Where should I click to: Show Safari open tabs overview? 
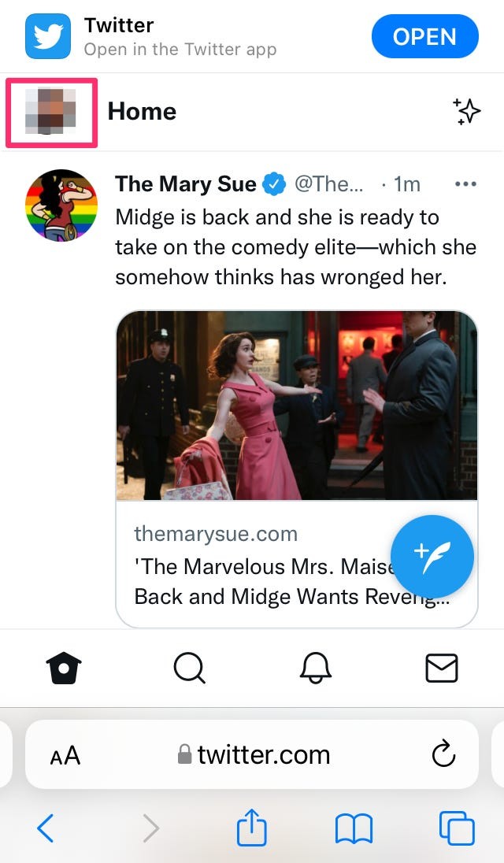pyautogui.click(x=456, y=829)
